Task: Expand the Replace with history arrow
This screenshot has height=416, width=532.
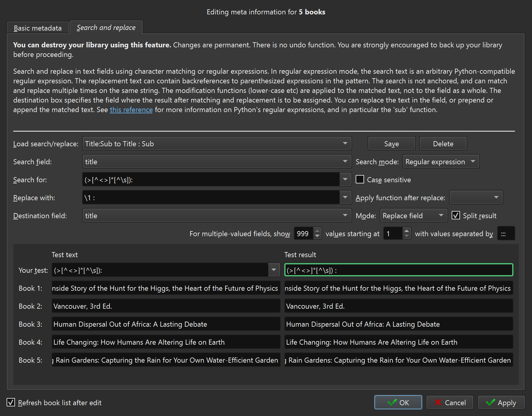Action: (x=345, y=198)
